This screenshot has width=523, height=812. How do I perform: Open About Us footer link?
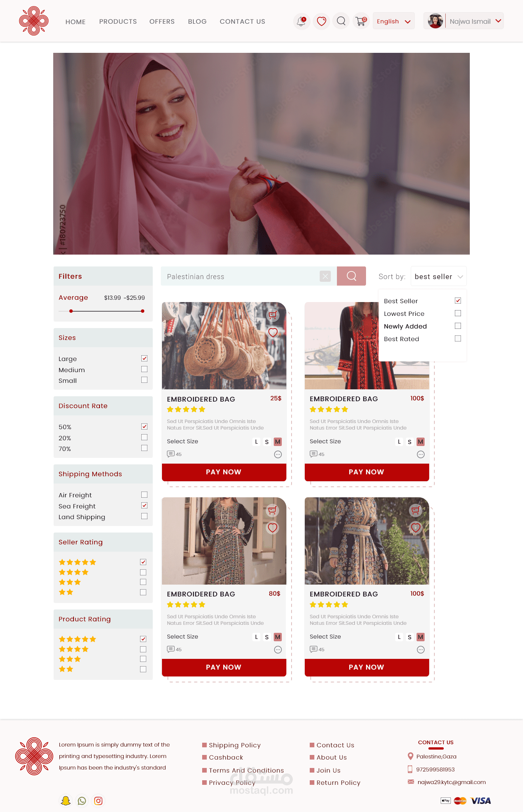tap(332, 757)
